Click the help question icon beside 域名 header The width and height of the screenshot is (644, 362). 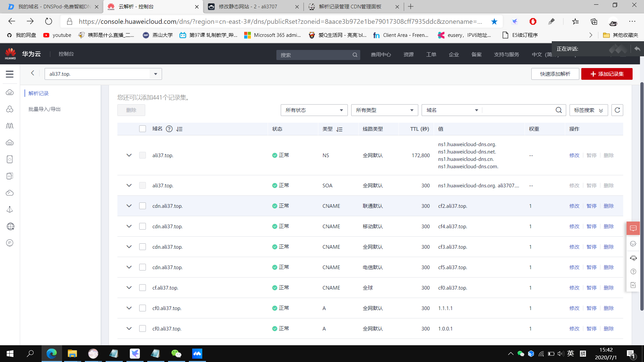[169, 129]
